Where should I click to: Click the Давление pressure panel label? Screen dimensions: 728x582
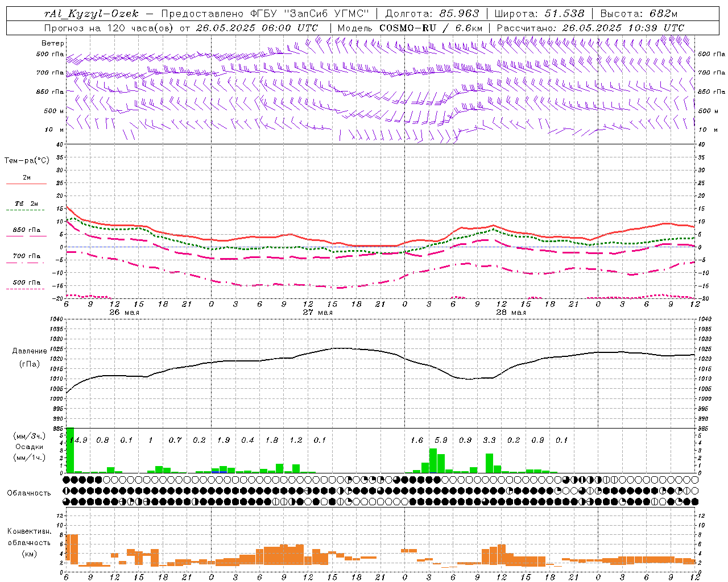coord(30,351)
